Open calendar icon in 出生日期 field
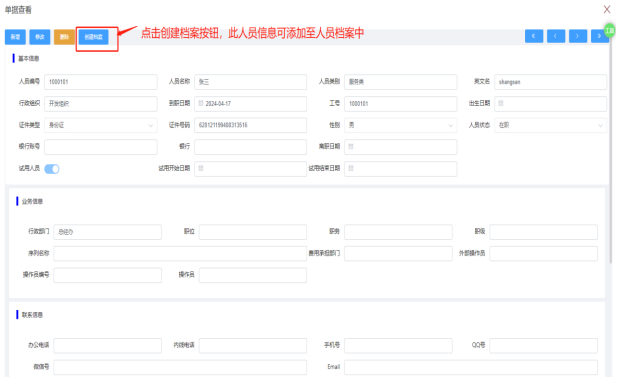The width and height of the screenshot is (617, 377). (x=501, y=103)
